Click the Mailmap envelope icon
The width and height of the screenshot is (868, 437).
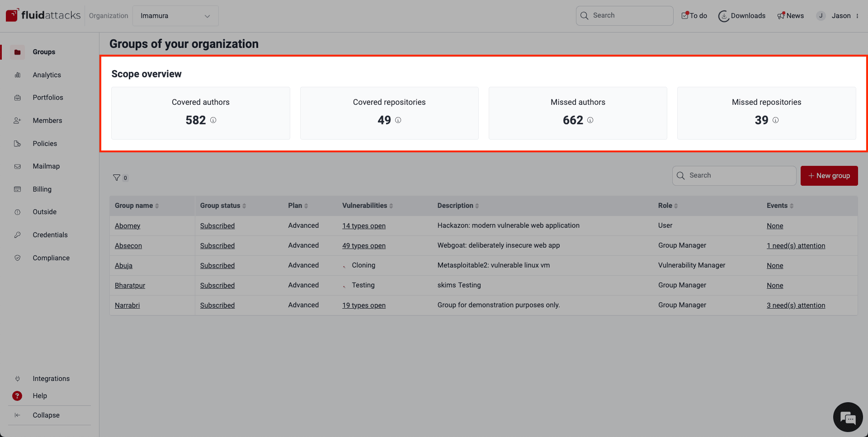[18, 166]
